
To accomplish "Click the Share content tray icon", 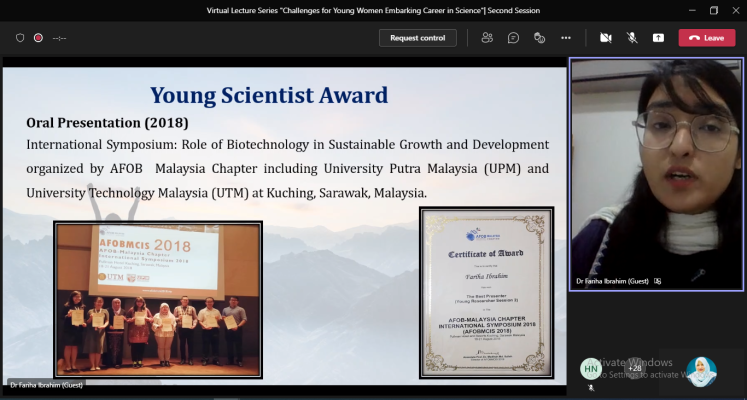I will click(658, 38).
